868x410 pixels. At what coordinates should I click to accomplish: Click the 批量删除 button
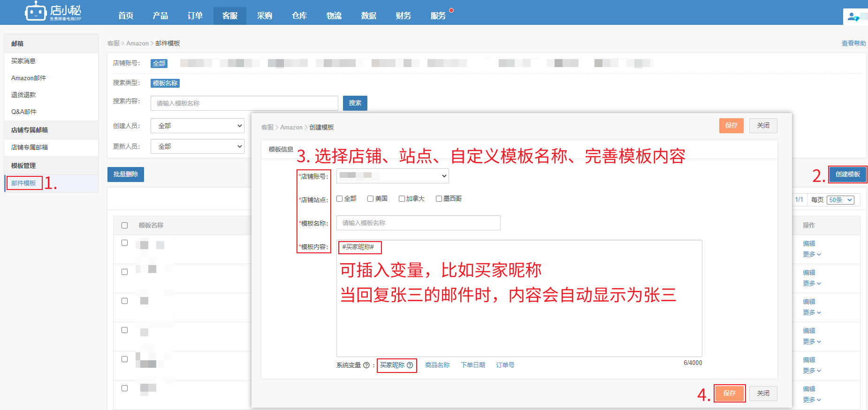pyautogui.click(x=126, y=174)
